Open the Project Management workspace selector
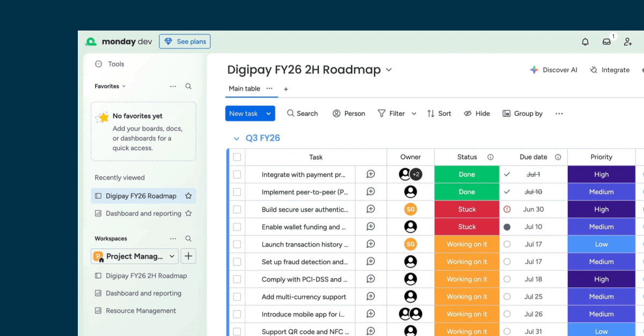 point(135,256)
